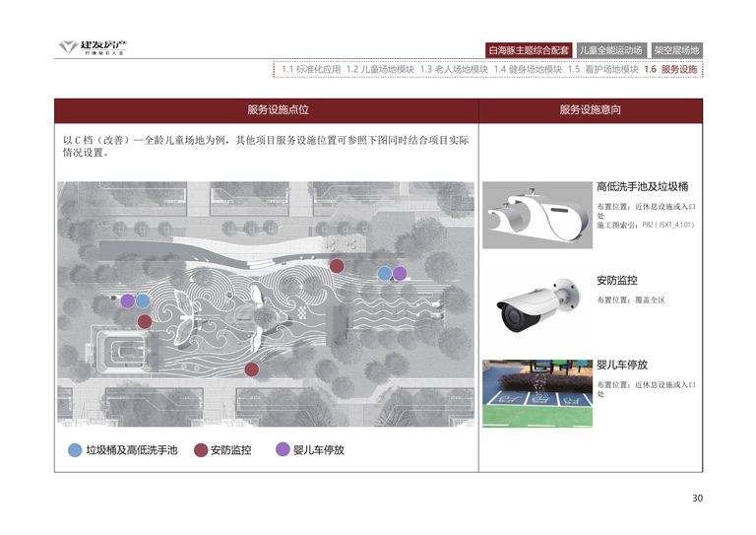Switch to the 儿童全能运动场 tab
756x535 pixels.
pyautogui.click(x=610, y=50)
